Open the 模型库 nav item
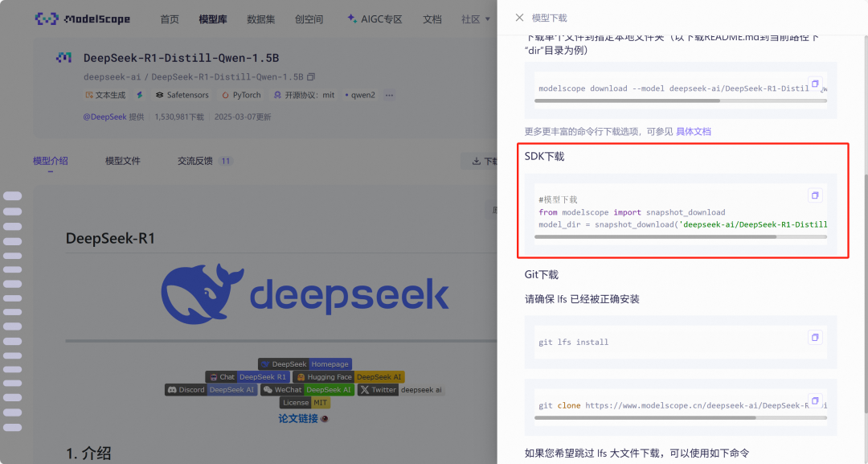The image size is (868, 464). (x=213, y=19)
